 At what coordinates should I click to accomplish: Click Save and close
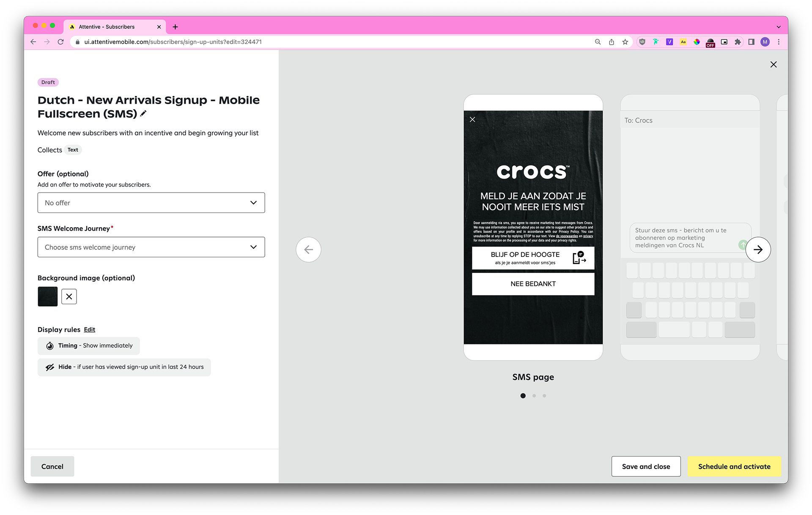tap(646, 466)
